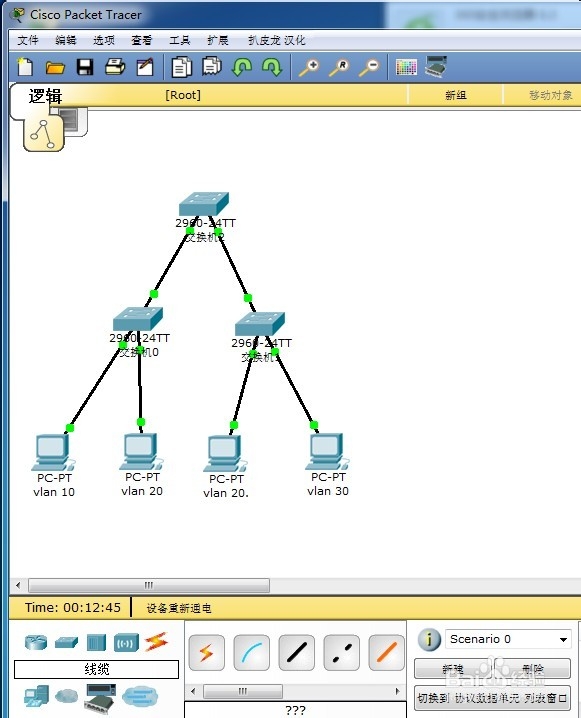Click the New file icon
581x718 pixels.
pyautogui.click(x=25, y=67)
